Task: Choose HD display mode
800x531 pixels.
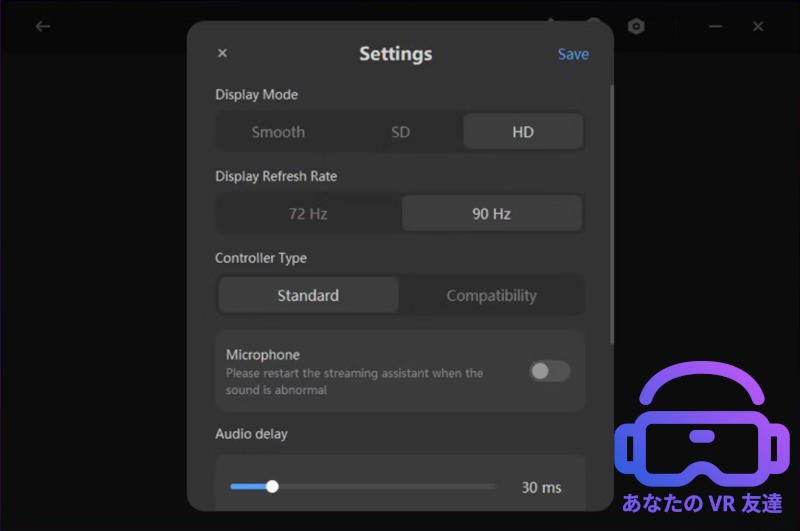Action: 523,132
